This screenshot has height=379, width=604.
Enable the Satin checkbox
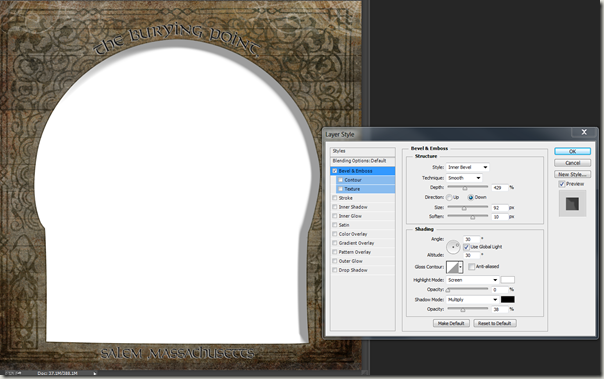334,225
